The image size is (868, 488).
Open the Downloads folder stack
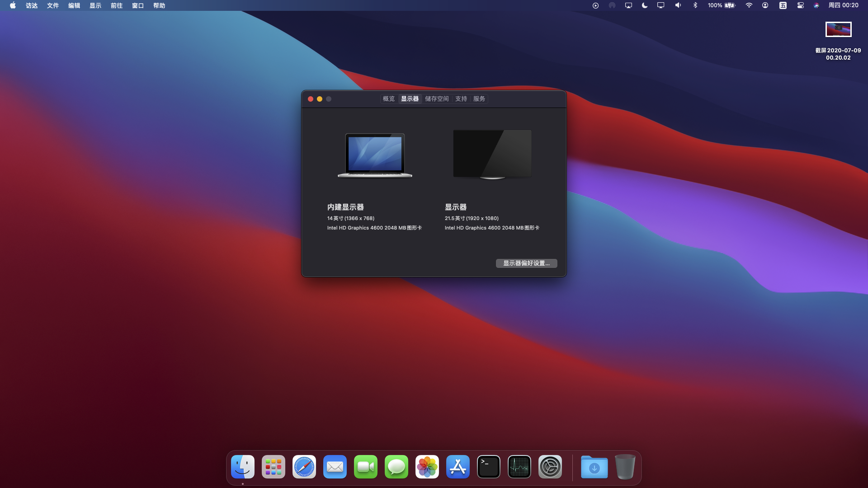click(x=594, y=467)
